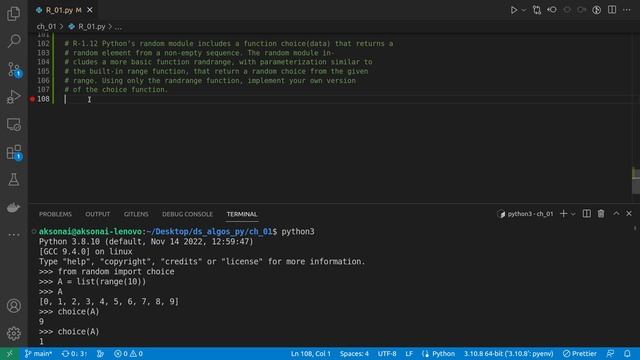
Task: Toggle the breakpoint on line 108
Action: pos(32,99)
